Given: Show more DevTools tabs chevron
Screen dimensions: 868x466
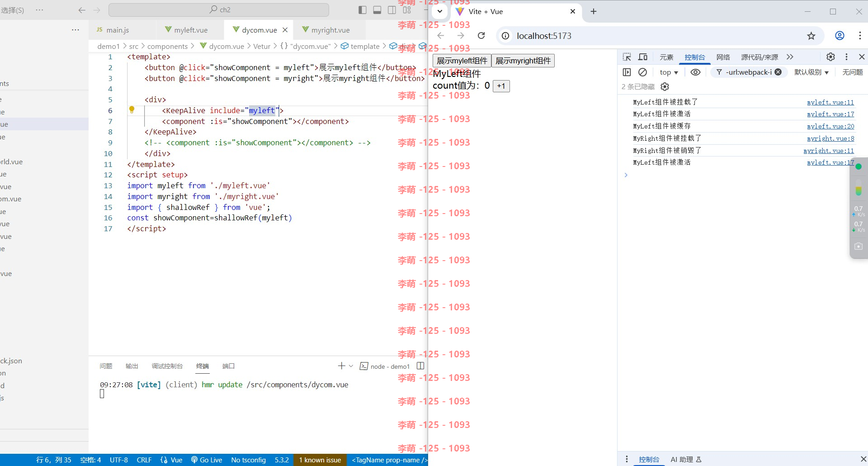Looking at the screenshot, I should (790, 57).
